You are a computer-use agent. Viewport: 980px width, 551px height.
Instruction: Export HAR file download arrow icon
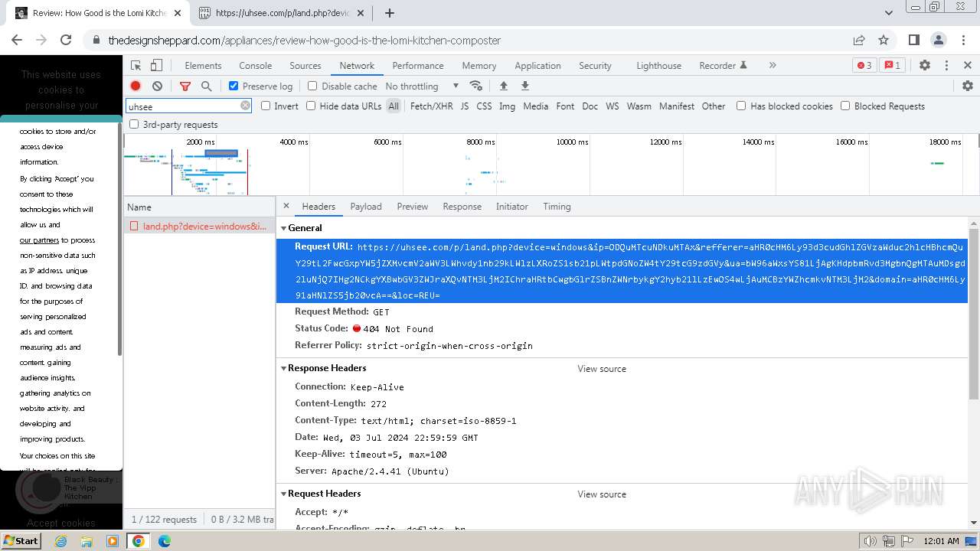[525, 86]
